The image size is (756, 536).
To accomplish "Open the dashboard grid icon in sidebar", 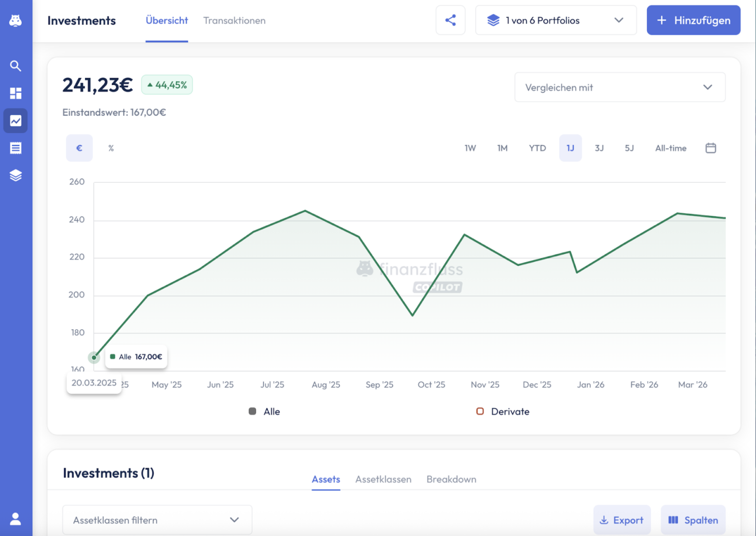I will [x=15, y=93].
